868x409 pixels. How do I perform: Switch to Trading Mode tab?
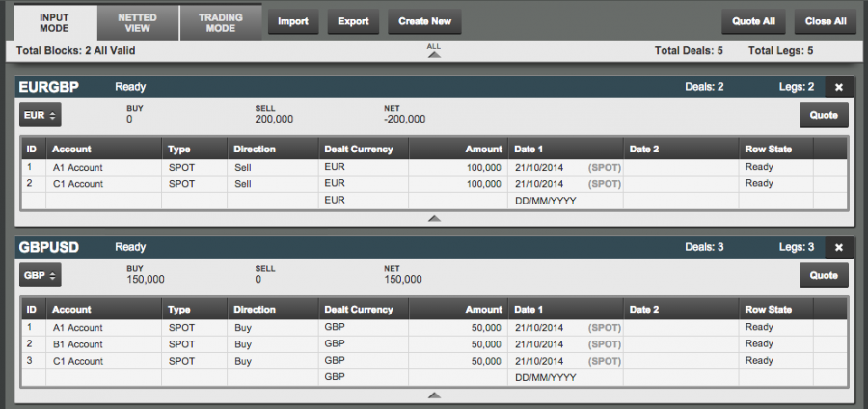point(221,23)
